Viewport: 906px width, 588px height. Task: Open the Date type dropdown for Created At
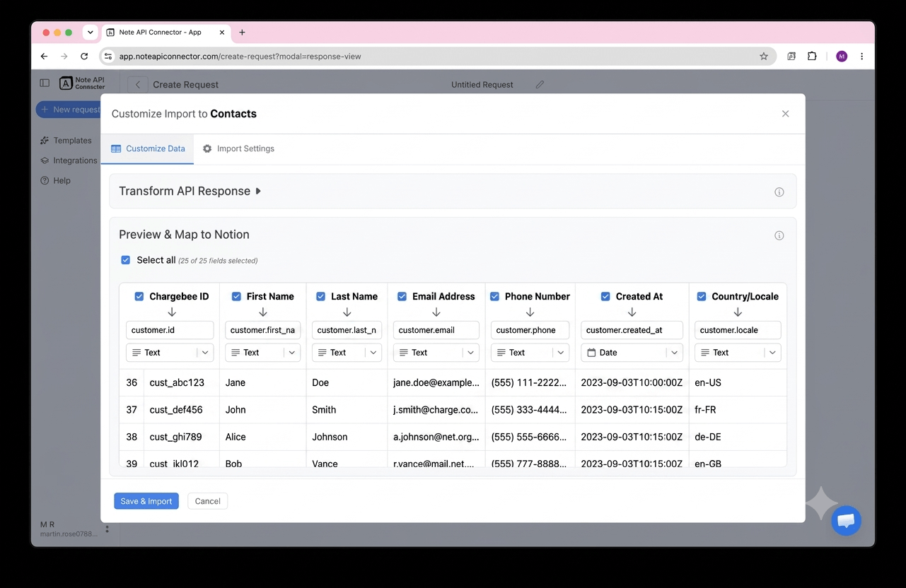(632, 352)
